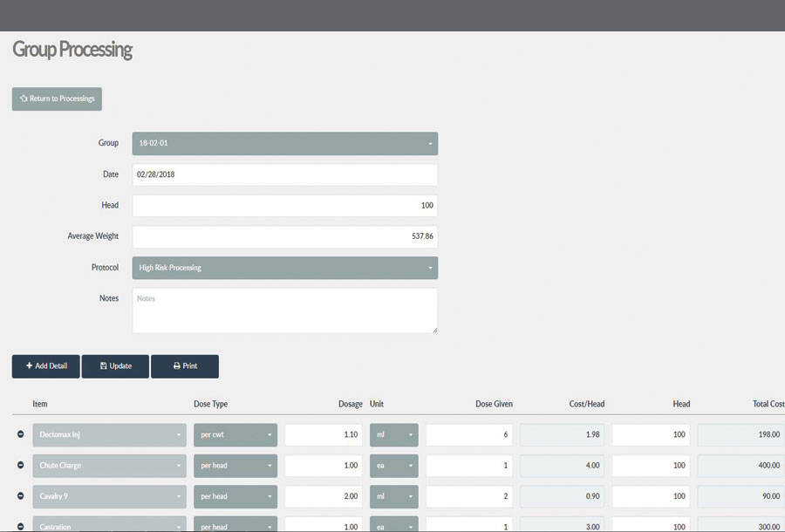Open the Chute Charge ea unit dropdown
This screenshot has width=785, height=532.
(393, 466)
